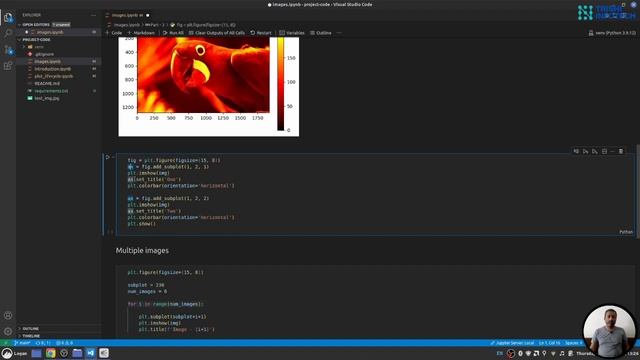Click images.ipynb in the breadcrumb
This screenshot has width=640, height=360.
(x=127, y=25)
